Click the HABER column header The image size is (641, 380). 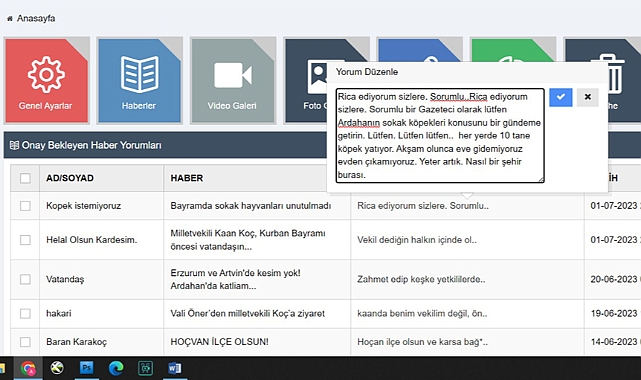click(187, 178)
